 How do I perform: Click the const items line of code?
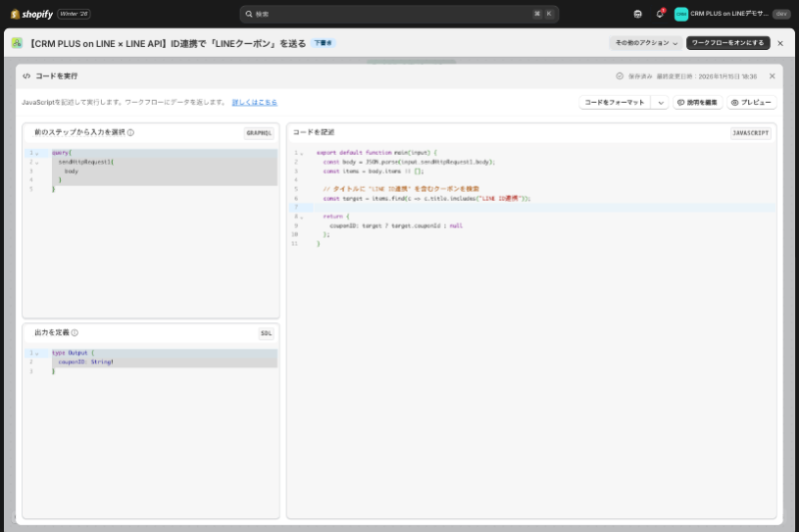point(373,171)
